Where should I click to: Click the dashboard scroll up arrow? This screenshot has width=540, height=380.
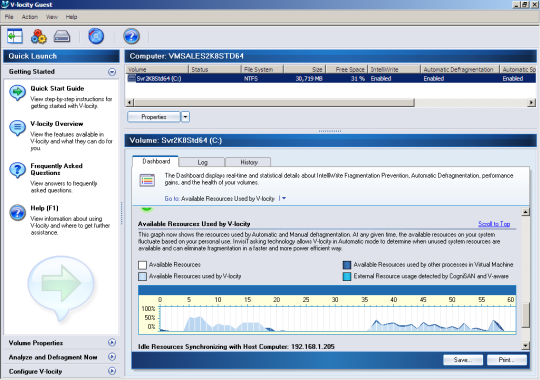tap(526, 212)
